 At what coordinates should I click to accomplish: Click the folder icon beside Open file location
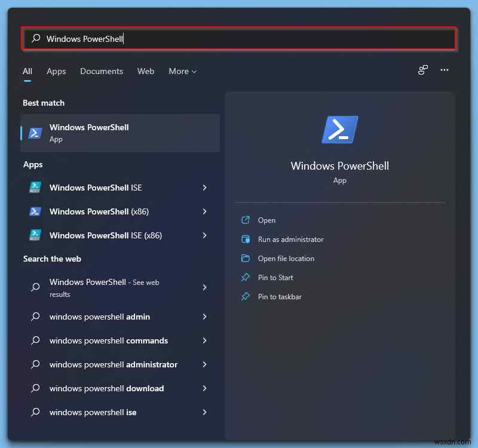tap(247, 258)
